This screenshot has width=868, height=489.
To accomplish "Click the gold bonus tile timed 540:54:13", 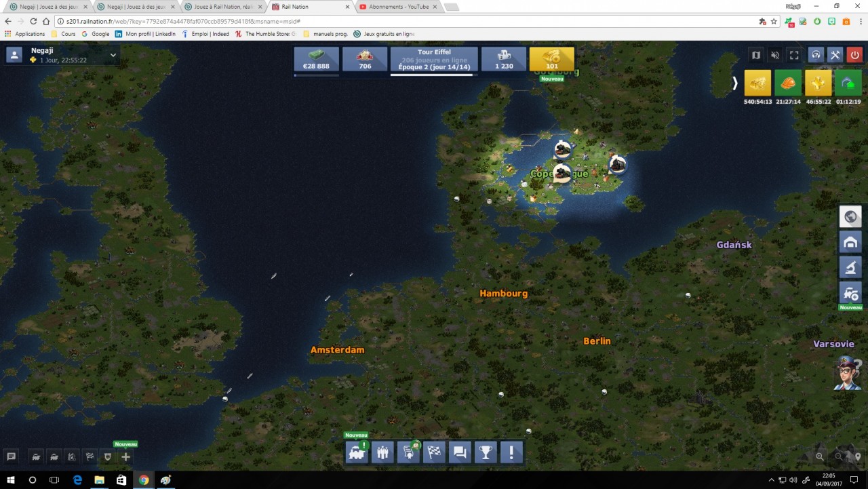I will (757, 83).
